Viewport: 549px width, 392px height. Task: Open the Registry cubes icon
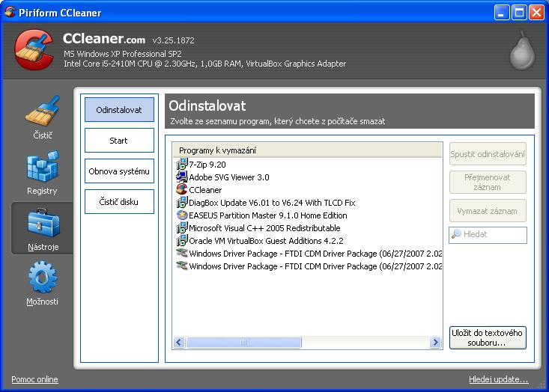[x=42, y=169]
